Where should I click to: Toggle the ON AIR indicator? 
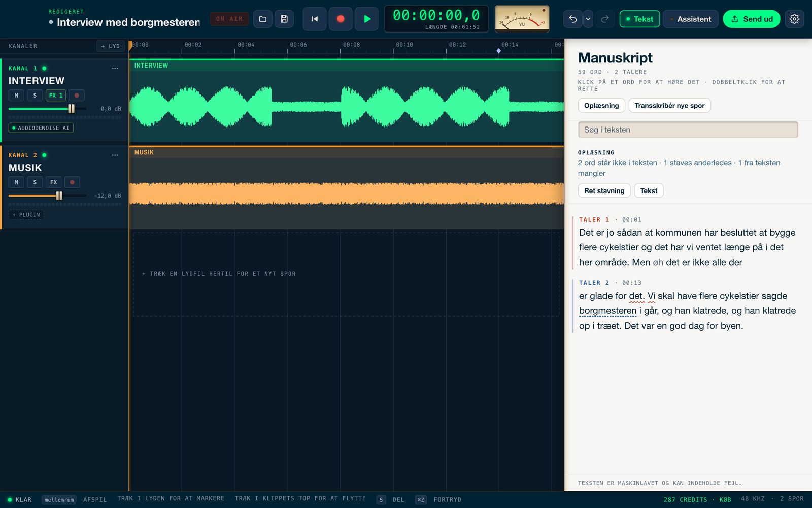click(229, 19)
